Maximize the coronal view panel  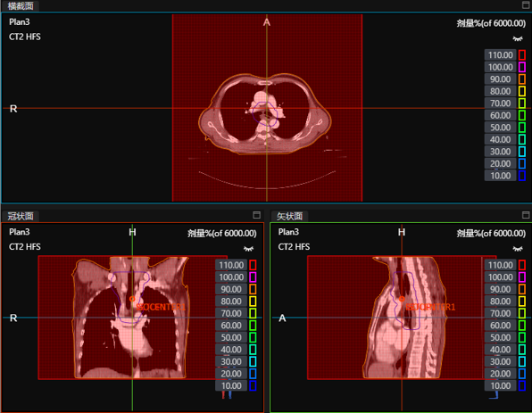[257, 215]
